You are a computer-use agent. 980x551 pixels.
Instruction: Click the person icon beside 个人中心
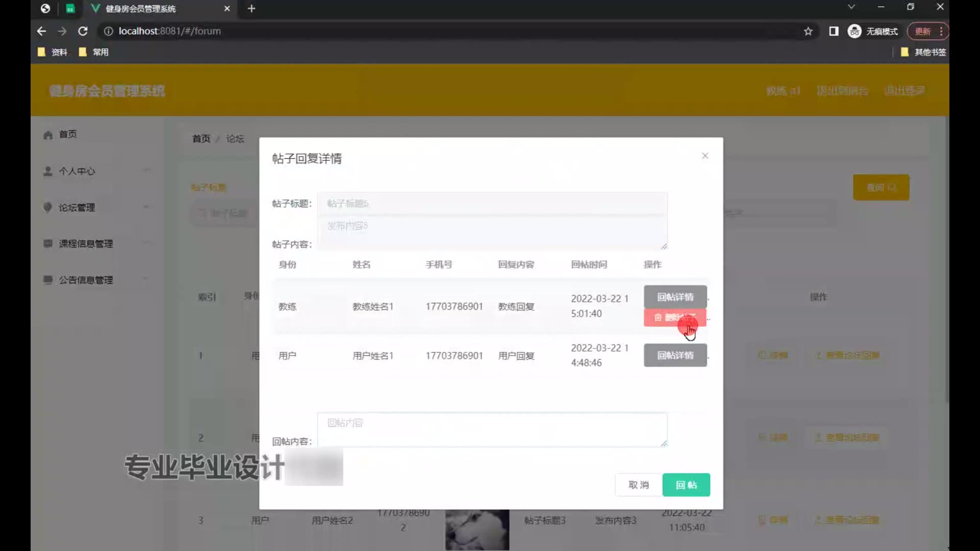(48, 171)
